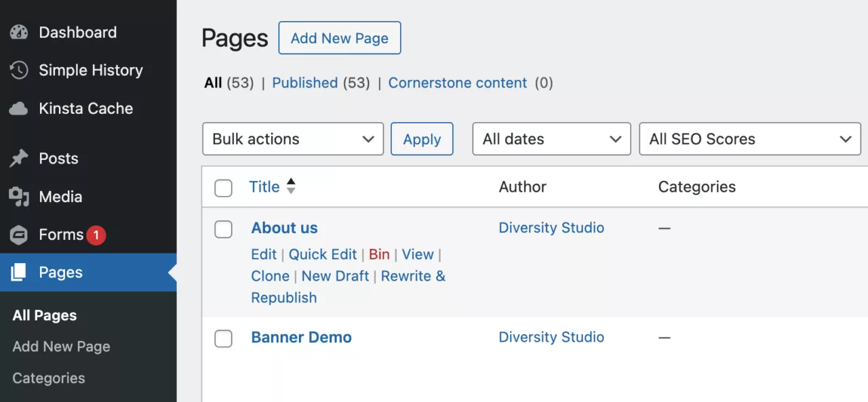
Task: Open Categories in the Pages submenu
Action: click(49, 378)
